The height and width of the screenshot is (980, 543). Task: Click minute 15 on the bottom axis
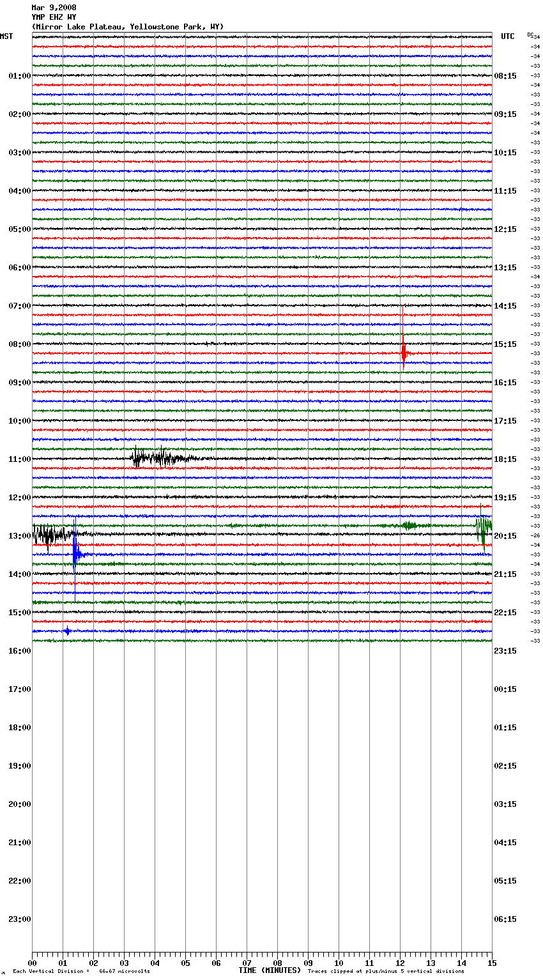(x=492, y=963)
